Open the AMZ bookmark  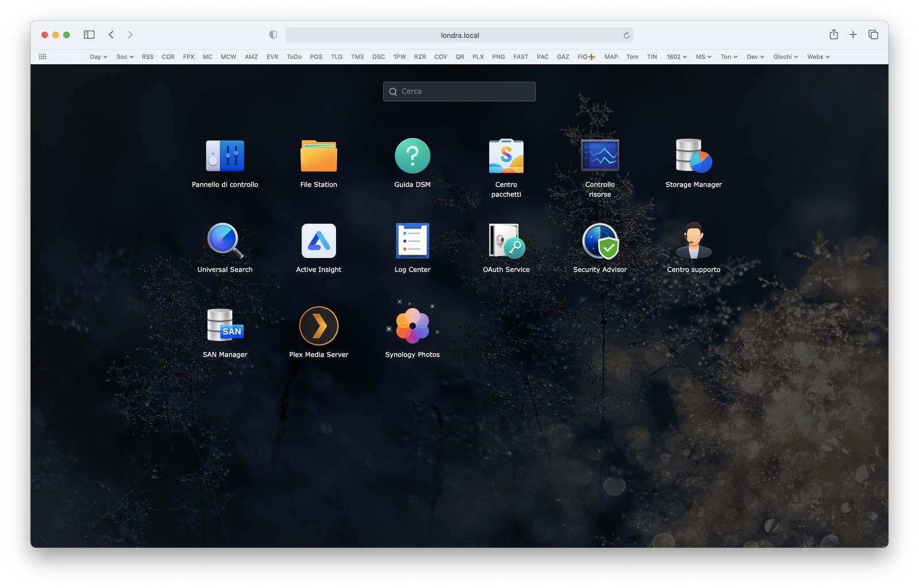(251, 57)
